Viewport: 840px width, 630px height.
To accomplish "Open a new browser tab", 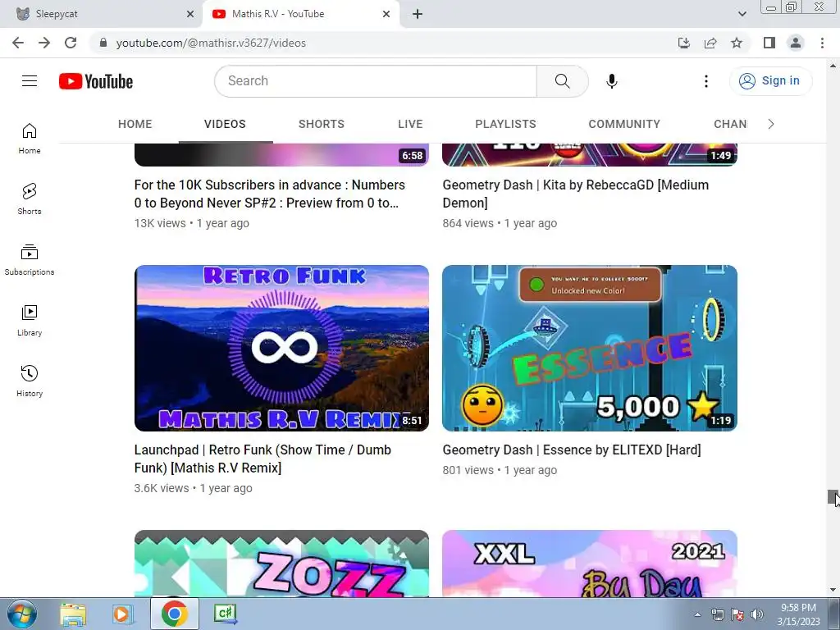I will (418, 15).
